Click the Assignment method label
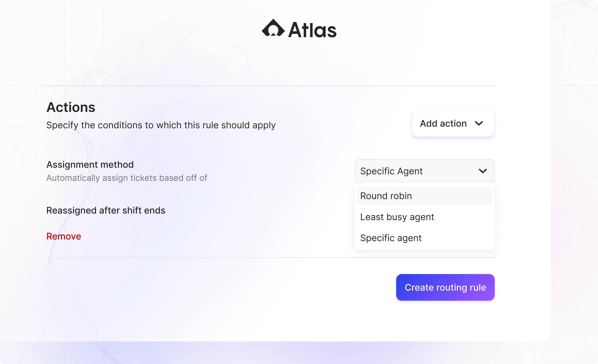Screen dimensions: 598x364 (90, 164)
